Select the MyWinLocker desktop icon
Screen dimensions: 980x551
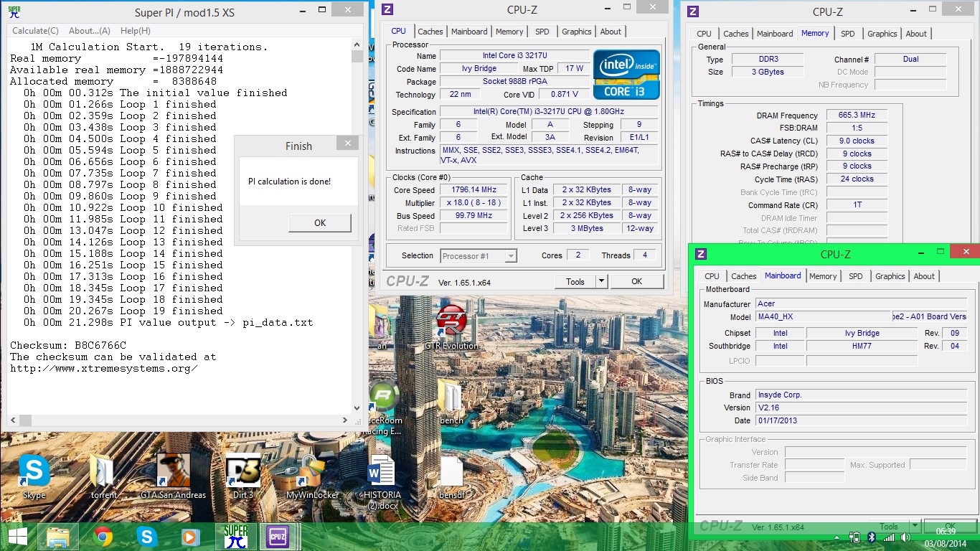pyautogui.click(x=313, y=476)
